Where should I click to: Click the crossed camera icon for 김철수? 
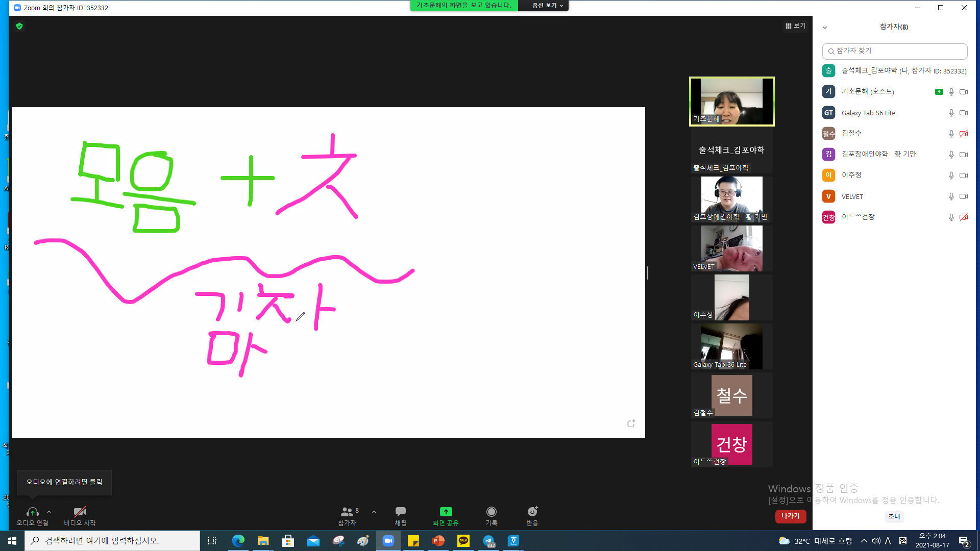964,134
